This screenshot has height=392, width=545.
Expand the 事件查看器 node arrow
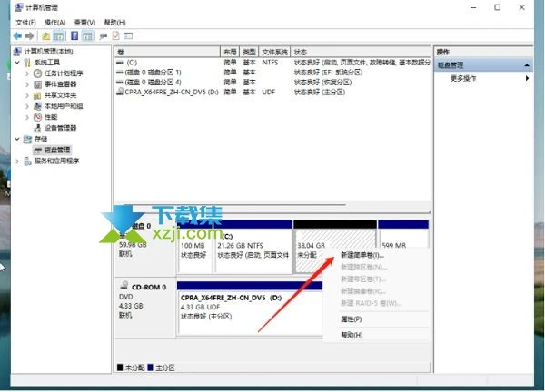27,84
